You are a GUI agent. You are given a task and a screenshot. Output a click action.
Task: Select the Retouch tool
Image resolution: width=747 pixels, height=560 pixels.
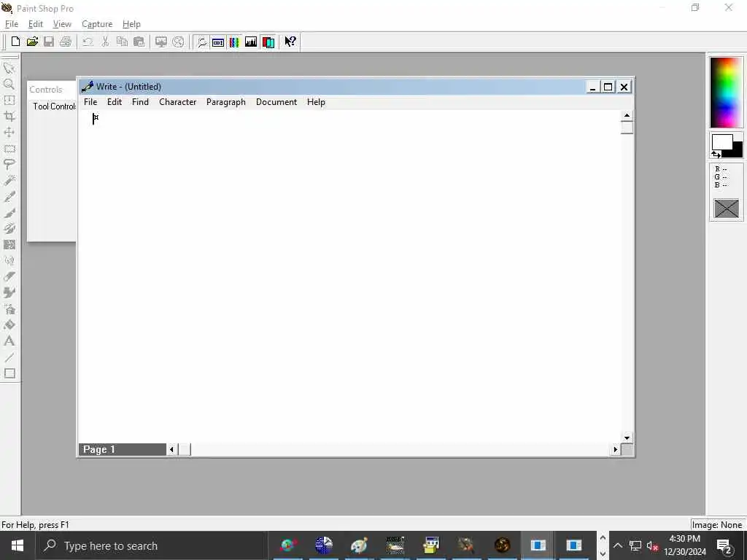tap(9, 261)
